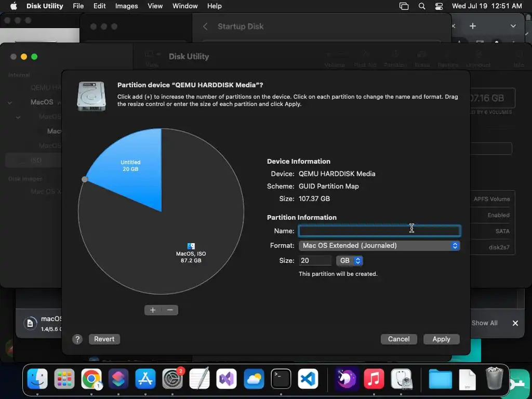Expand the chevron dropdown in background window
Viewport: 532px width, 399px height.
[x=513, y=26]
